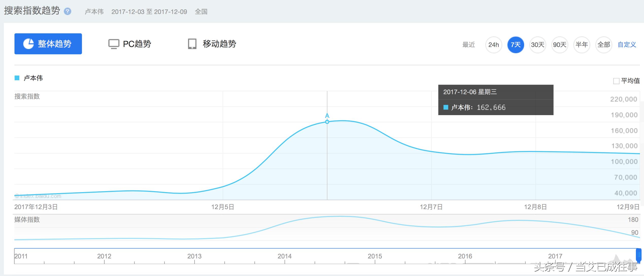Image resolution: width=644 pixels, height=276 pixels.
Task: Open the 自定义 custom range link
Action: (x=627, y=45)
